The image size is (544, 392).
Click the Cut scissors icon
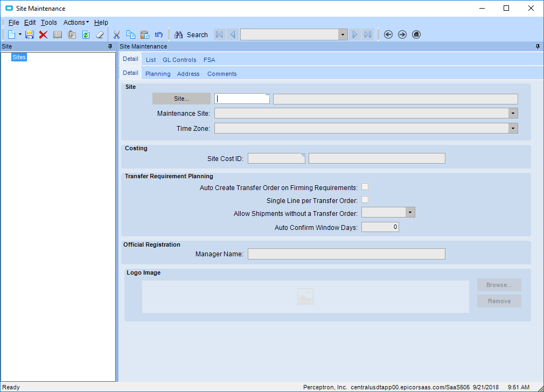(116, 34)
